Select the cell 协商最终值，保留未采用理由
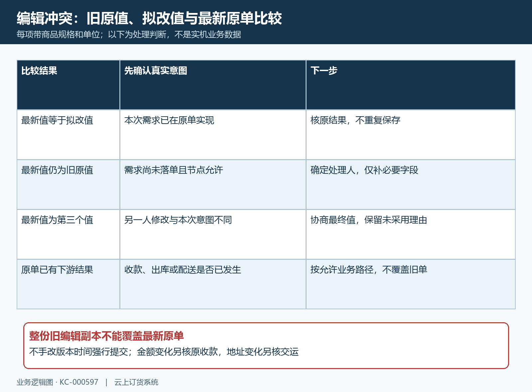 tap(411, 234)
